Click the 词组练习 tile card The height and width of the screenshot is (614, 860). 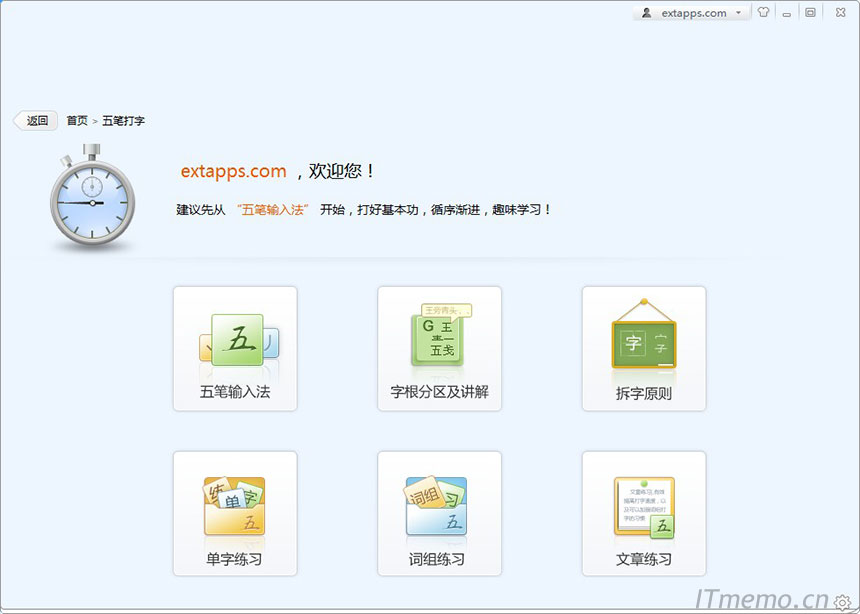point(438,513)
